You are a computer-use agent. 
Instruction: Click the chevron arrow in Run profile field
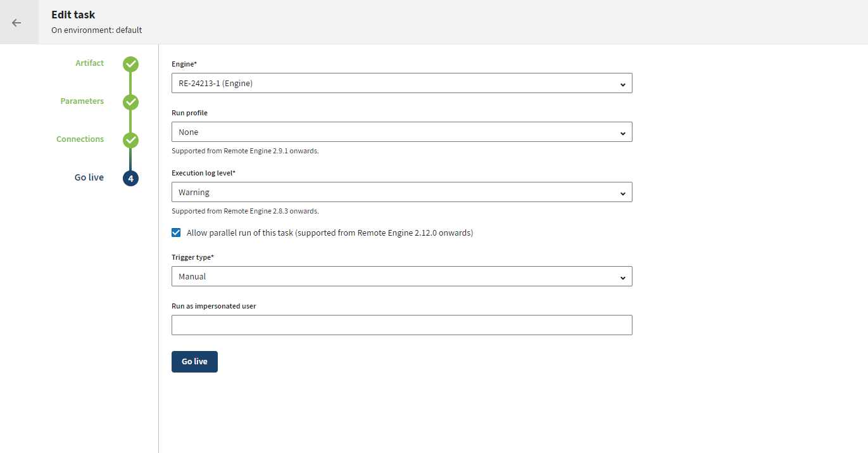tap(622, 132)
